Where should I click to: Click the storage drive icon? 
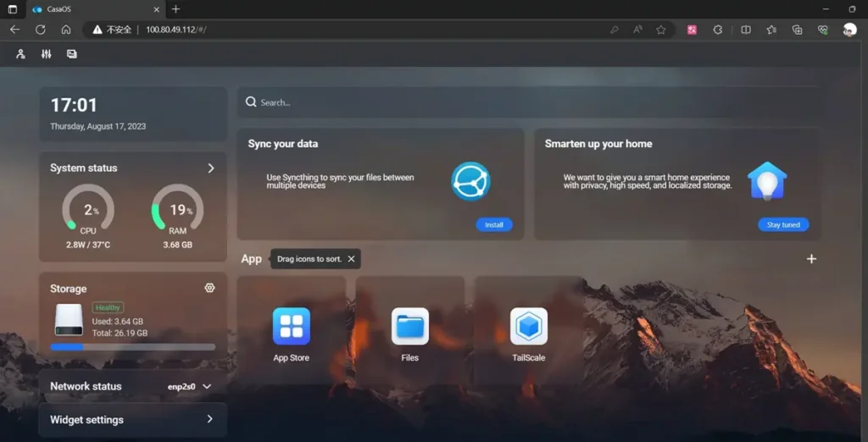pos(69,320)
